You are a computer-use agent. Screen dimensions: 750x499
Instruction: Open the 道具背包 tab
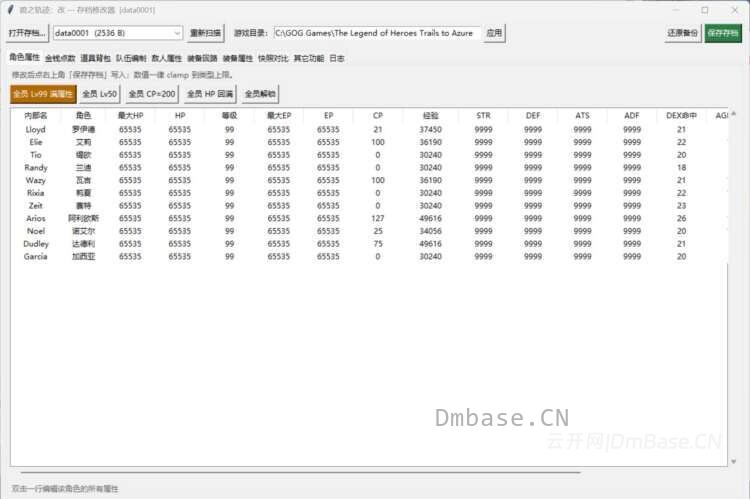(x=96, y=58)
